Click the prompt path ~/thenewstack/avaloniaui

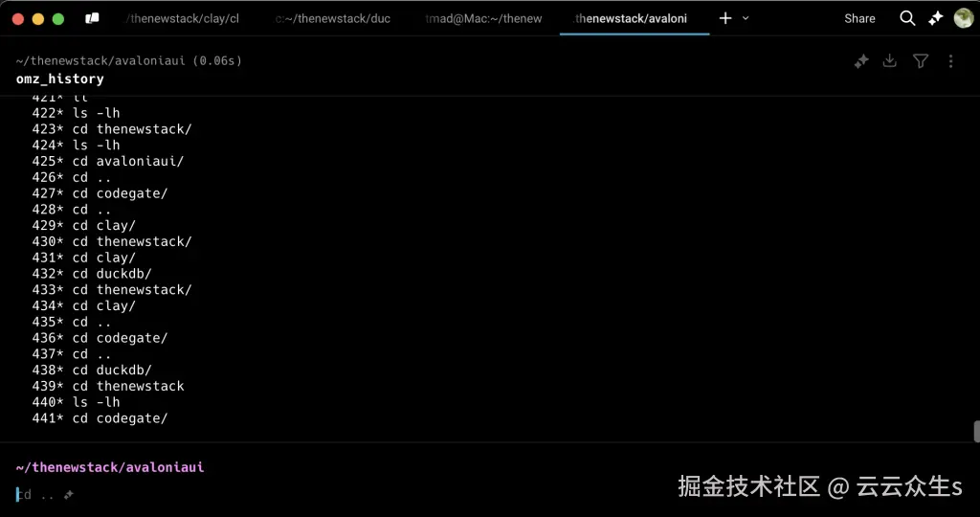click(110, 467)
